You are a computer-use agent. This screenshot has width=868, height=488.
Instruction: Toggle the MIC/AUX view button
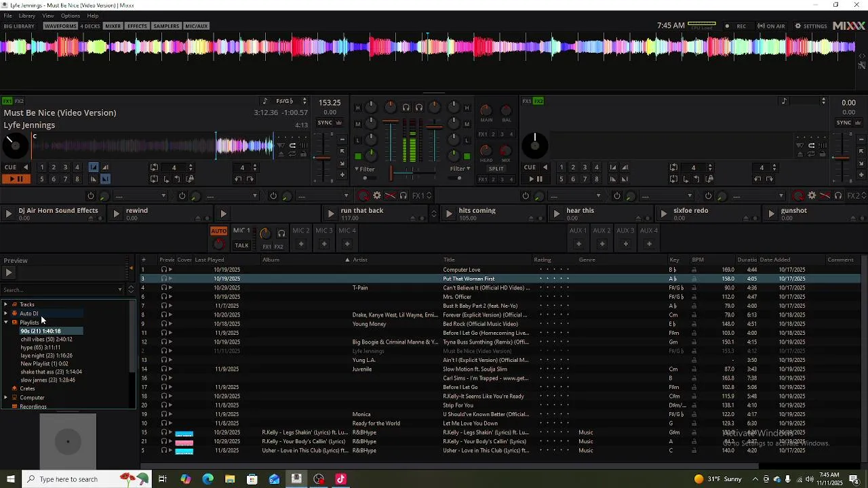coord(196,26)
